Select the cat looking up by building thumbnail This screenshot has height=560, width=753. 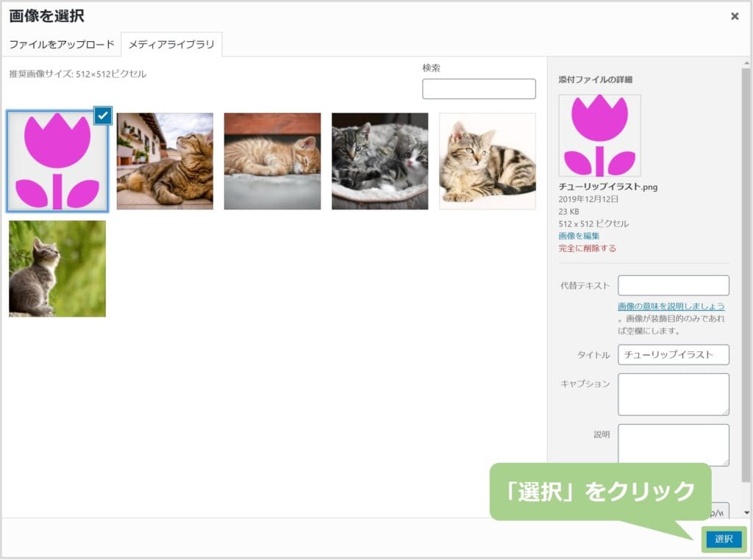165,161
